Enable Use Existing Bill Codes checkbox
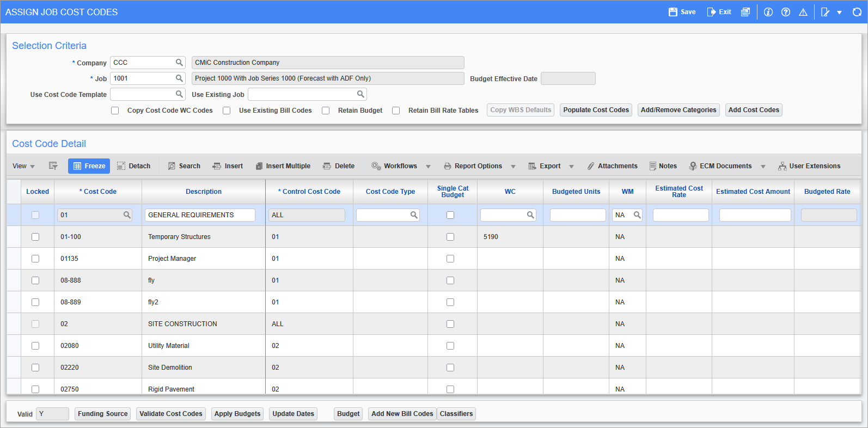The height and width of the screenshot is (428, 868). coord(227,111)
